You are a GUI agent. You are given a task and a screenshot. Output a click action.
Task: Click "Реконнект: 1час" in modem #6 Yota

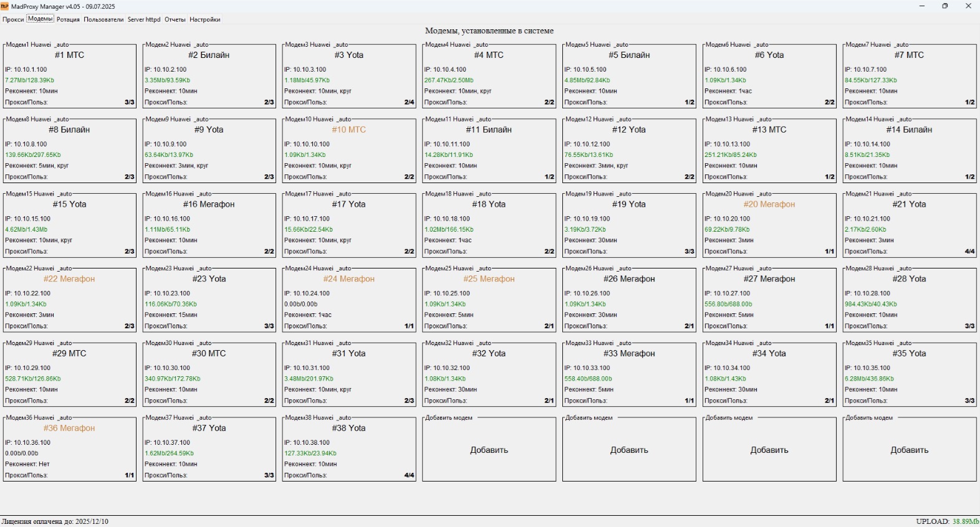click(x=728, y=91)
